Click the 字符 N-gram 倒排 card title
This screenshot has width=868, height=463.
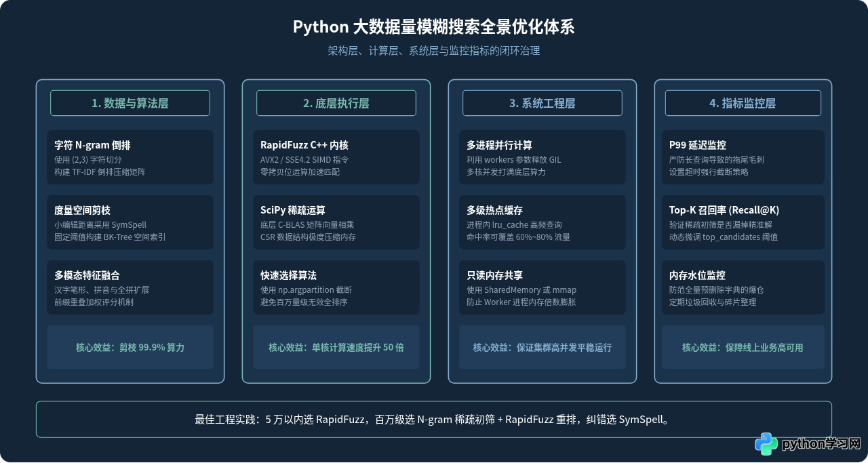click(x=92, y=145)
